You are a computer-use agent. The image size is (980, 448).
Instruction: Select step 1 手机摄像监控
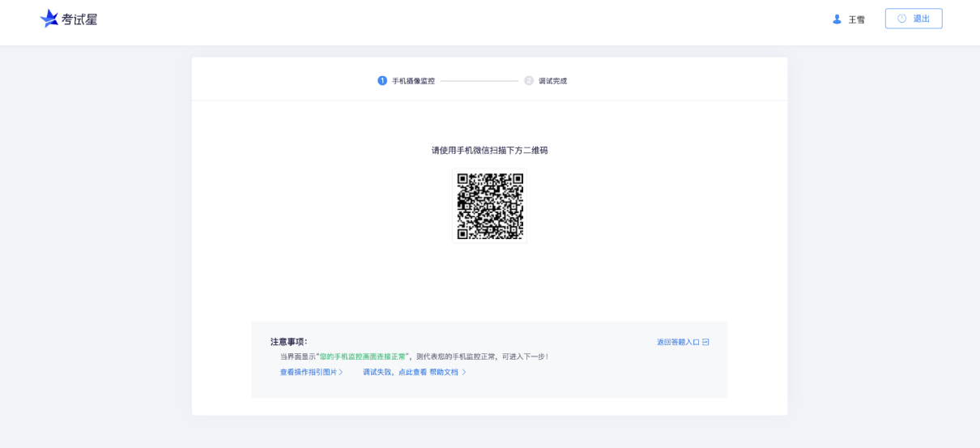407,81
